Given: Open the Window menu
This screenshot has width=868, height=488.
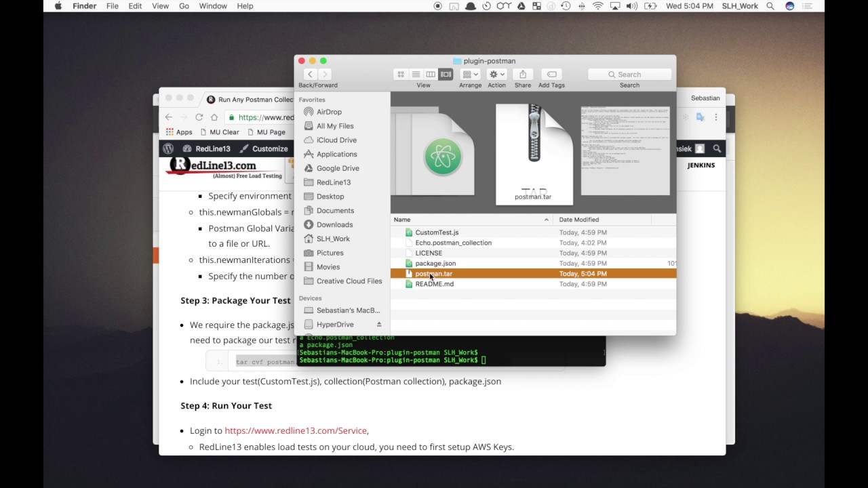Looking at the screenshot, I should tap(213, 6).
